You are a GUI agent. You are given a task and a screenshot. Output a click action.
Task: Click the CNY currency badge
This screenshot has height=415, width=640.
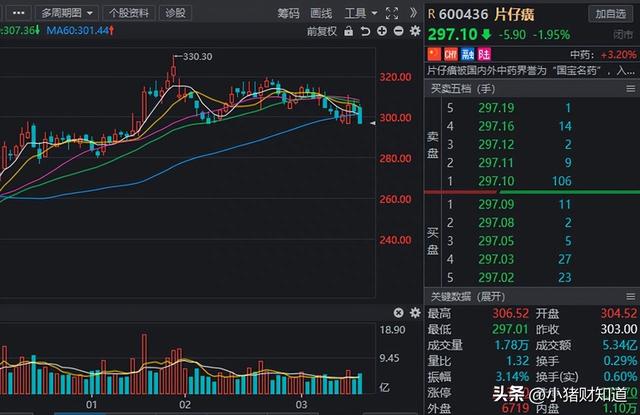451,54
